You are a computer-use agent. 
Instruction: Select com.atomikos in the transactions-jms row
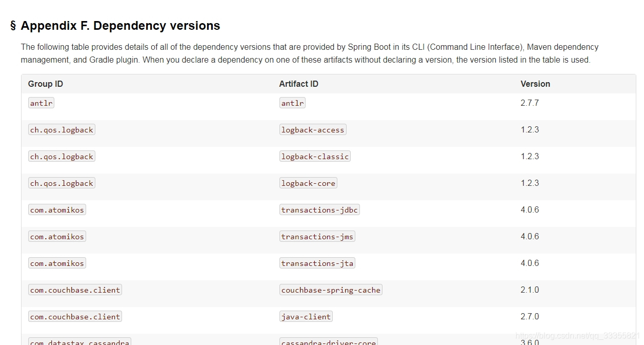(x=57, y=237)
